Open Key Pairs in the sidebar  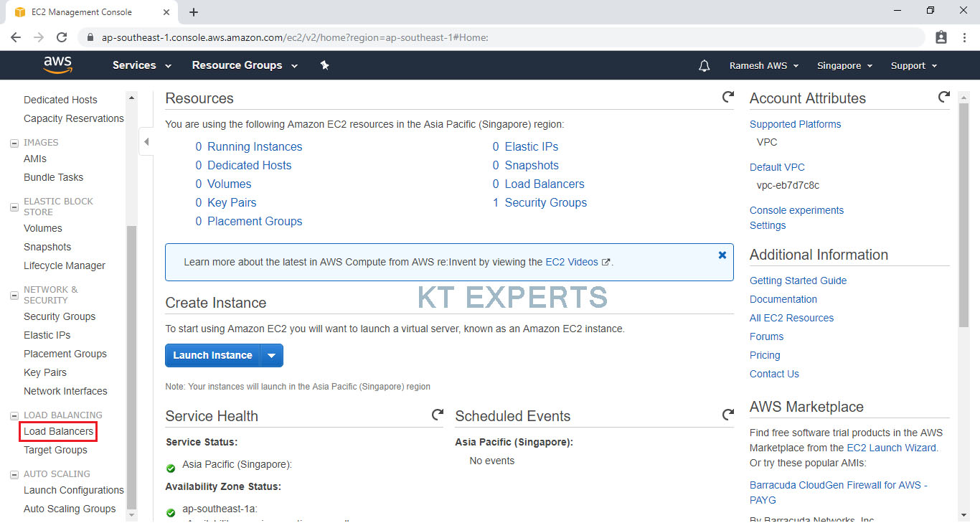[x=44, y=372]
